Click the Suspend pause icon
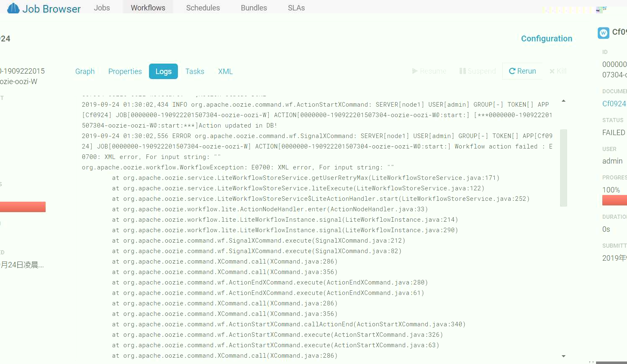627x364 pixels. 463,71
